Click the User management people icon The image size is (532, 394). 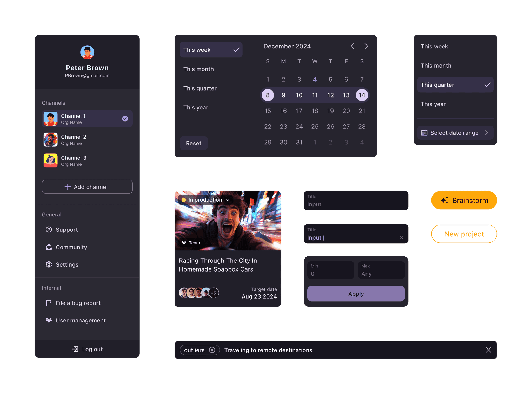point(49,320)
